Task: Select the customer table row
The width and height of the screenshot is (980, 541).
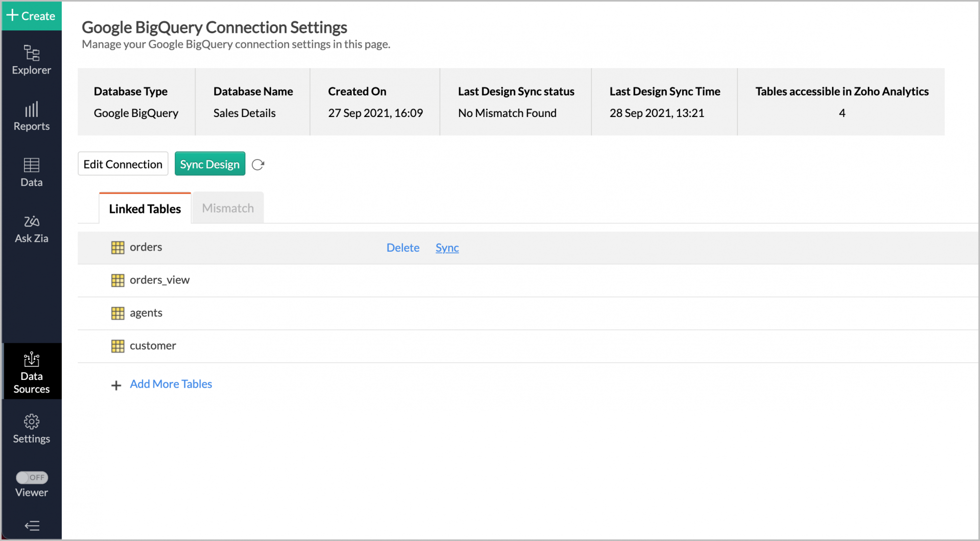Action: 528,346
